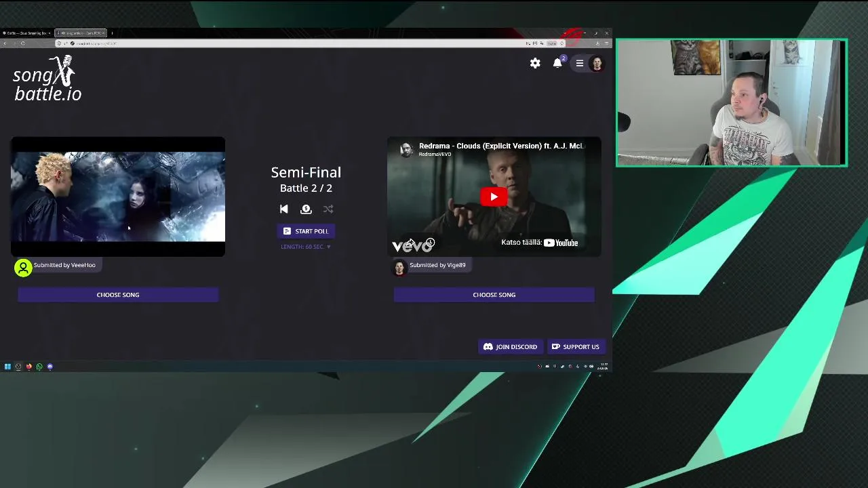Open Windows Start menu
The image size is (868, 488).
click(7, 367)
